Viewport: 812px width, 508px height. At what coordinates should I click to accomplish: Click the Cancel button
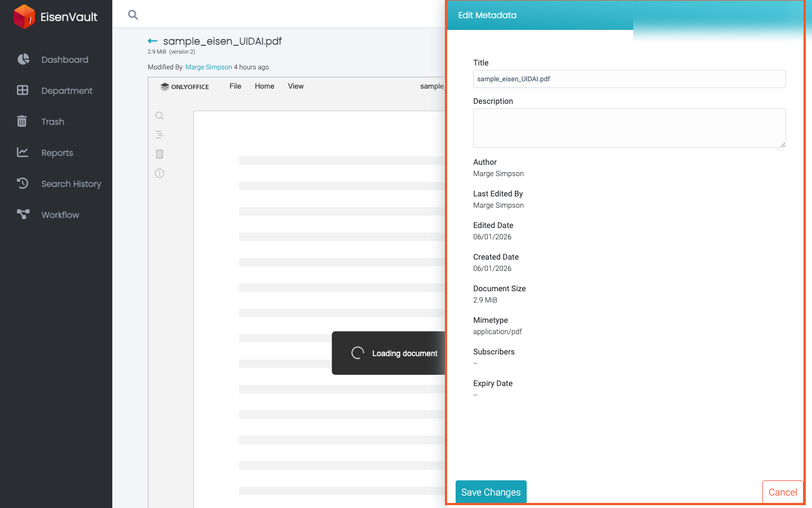click(x=783, y=492)
